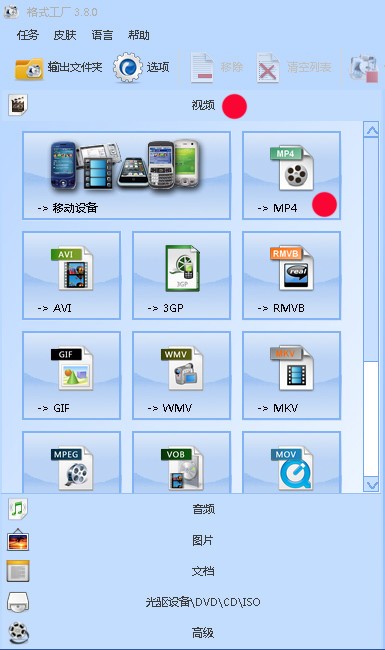Open the 语言 menu
This screenshot has height=650, width=385.
pyautogui.click(x=102, y=35)
